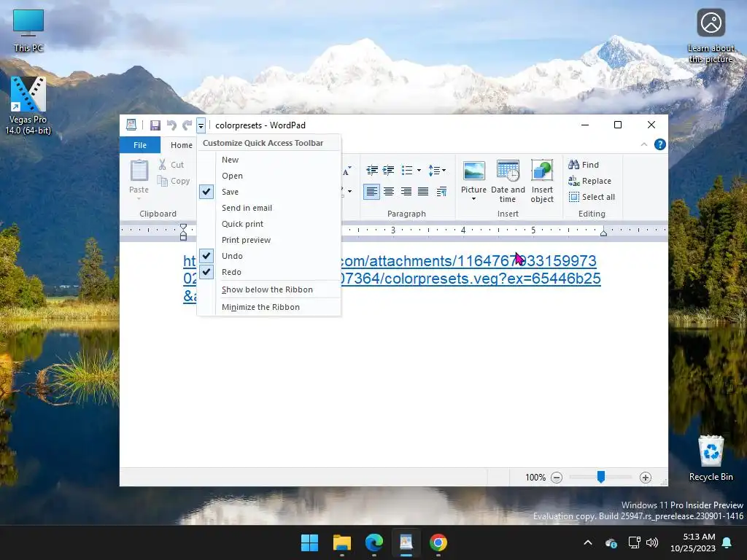Click the 100% zoom level label

tap(535, 477)
